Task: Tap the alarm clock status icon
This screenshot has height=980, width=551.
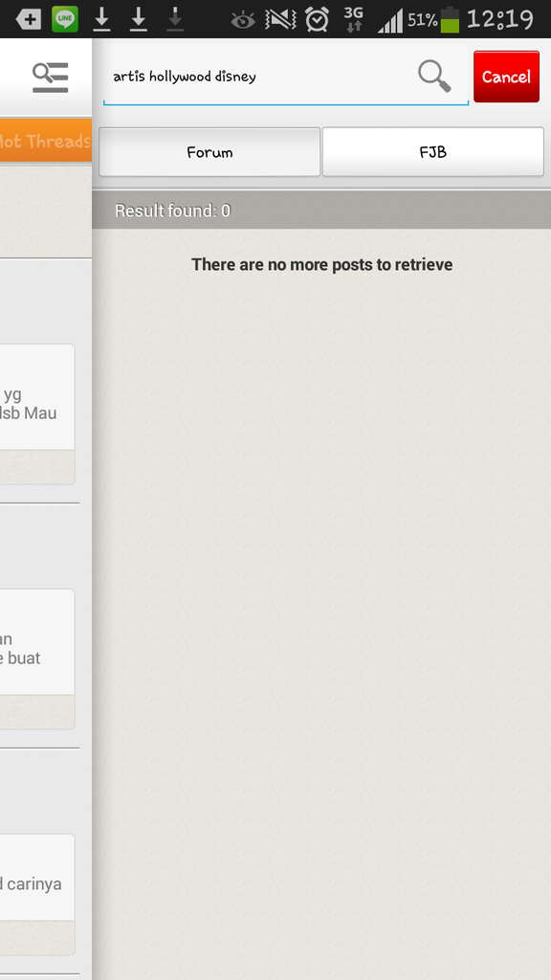Action: (x=318, y=19)
